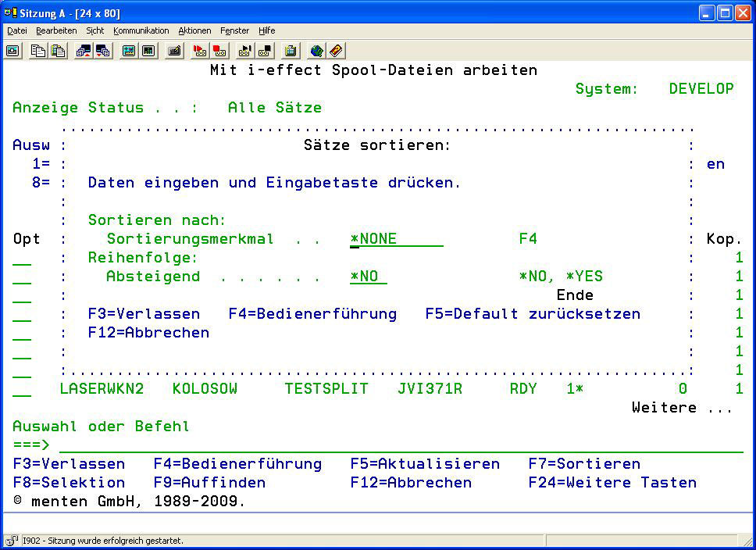Open the help question mark toolbar icon
Screen dimensions: 756x550
point(336,51)
